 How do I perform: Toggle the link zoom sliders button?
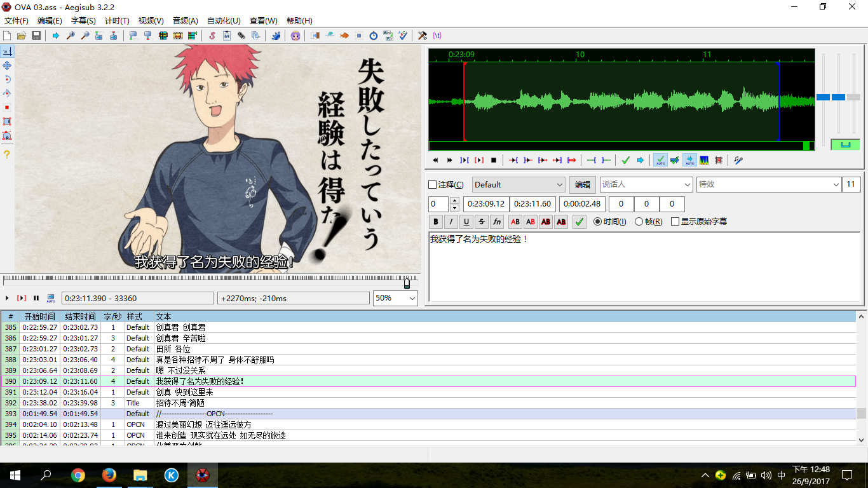845,145
